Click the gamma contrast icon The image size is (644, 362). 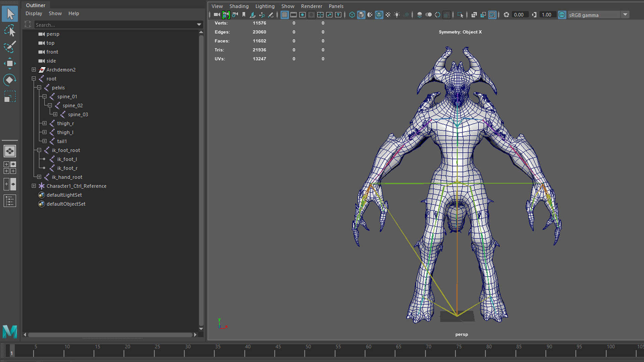[534, 15]
